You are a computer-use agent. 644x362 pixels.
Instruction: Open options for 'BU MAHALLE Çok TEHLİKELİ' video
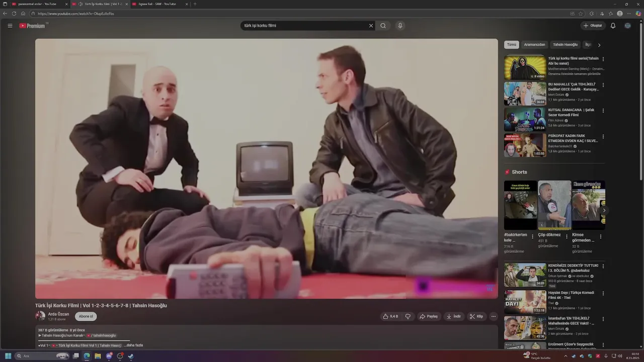coord(603,85)
